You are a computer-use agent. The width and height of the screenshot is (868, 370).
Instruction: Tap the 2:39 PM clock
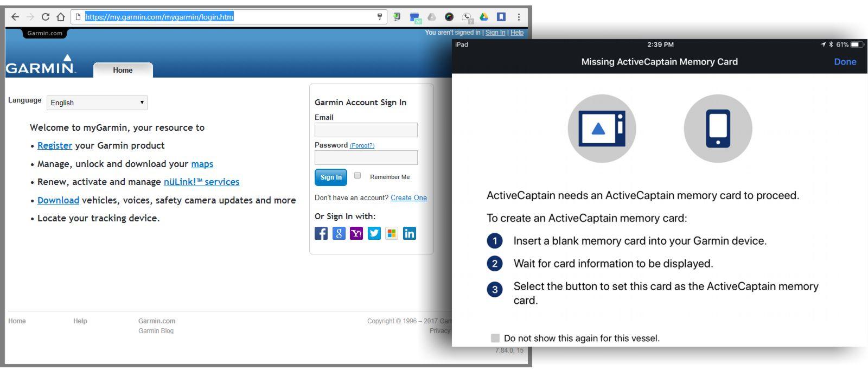(660, 44)
